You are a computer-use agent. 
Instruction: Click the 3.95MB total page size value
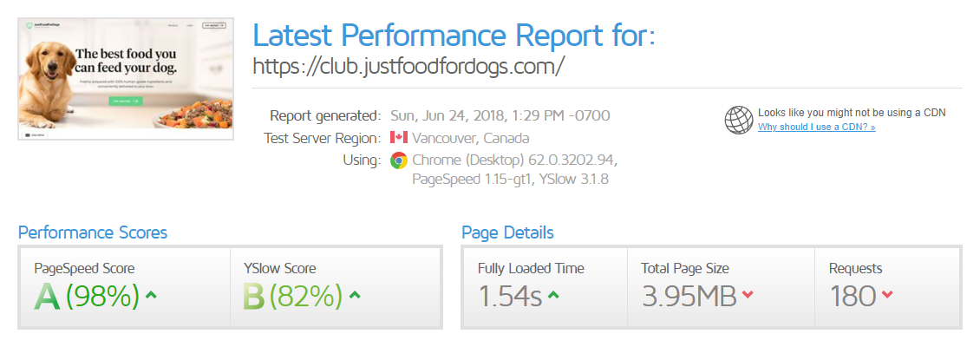[689, 297]
